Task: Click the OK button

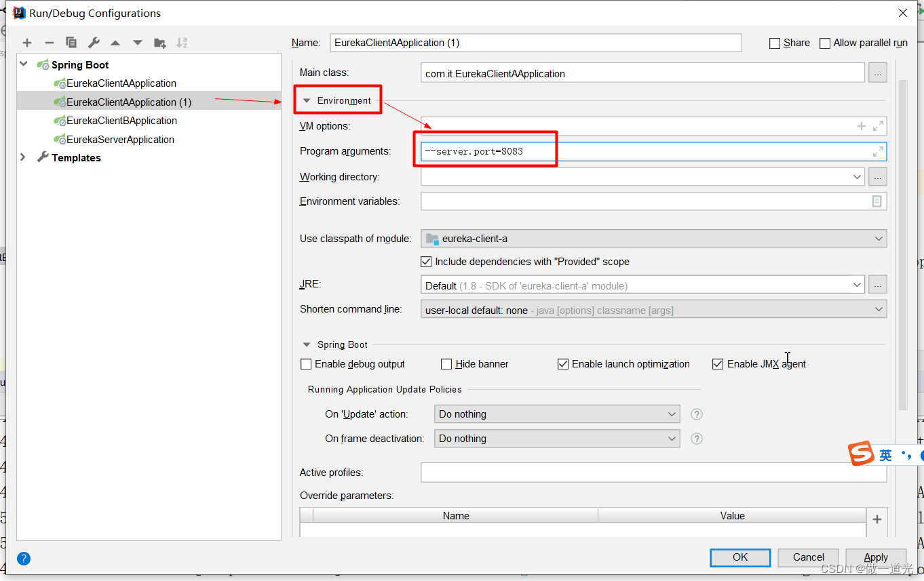Action: click(x=740, y=557)
